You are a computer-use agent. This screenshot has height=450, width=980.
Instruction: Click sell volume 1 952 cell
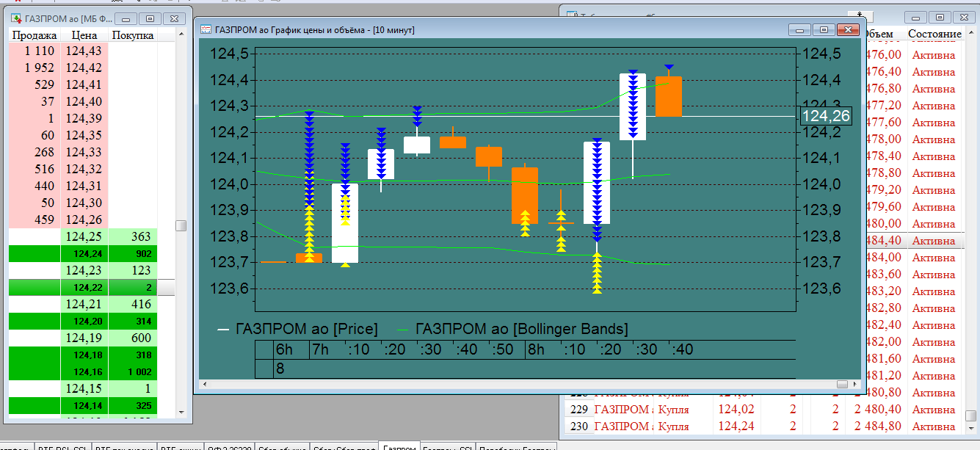35,68
